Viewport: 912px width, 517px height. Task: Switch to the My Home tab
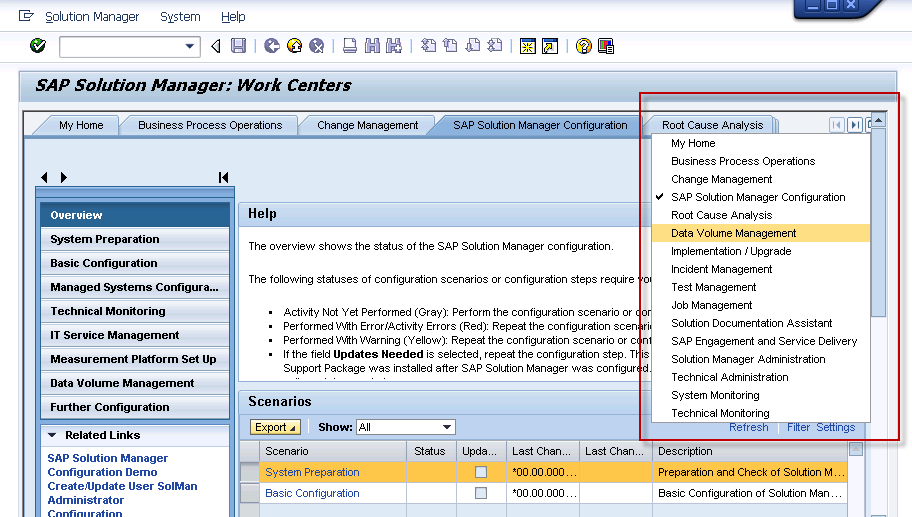(81, 125)
